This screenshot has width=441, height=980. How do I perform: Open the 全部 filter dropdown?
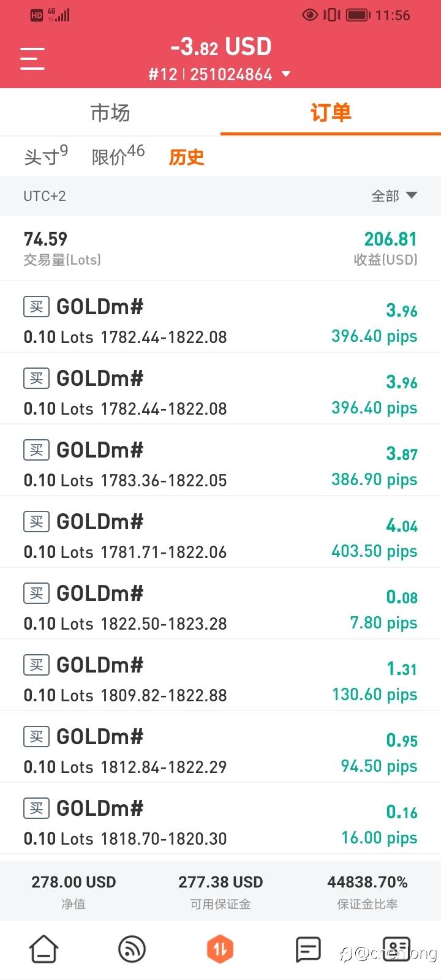[x=394, y=196]
